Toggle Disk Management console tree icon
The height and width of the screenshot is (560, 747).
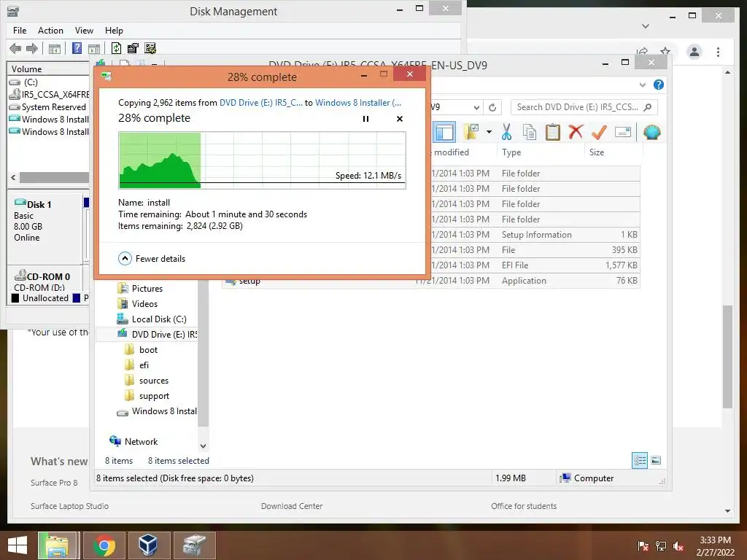pyautogui.click(x=54, y=48)
